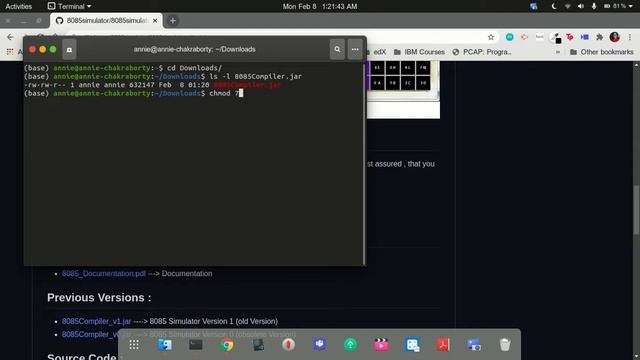Open Microsoft Teams from the dock
This screenshot has height=360, width=640.
pyautogui.click(x=320, y=345)
